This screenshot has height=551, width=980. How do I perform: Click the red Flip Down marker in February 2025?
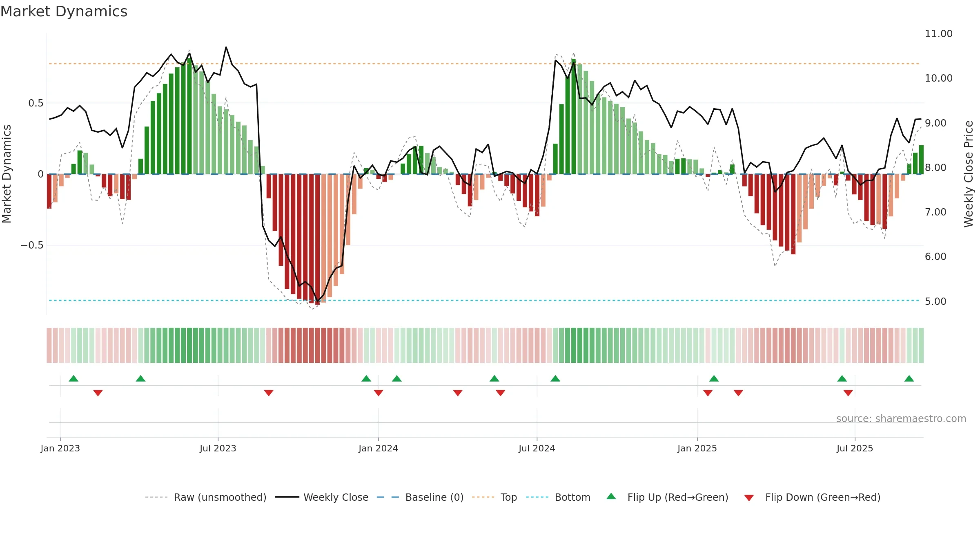click(738, 393)
